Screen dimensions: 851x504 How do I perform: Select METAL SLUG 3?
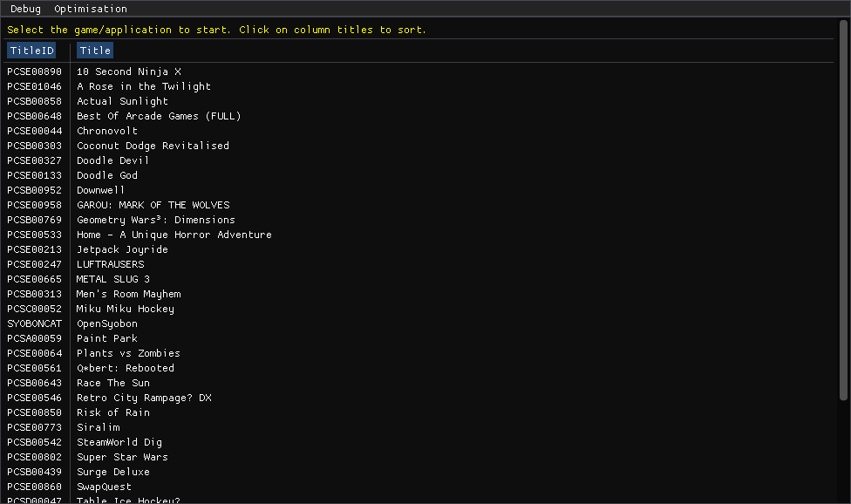pyautogui.click(x=112, y=279)
